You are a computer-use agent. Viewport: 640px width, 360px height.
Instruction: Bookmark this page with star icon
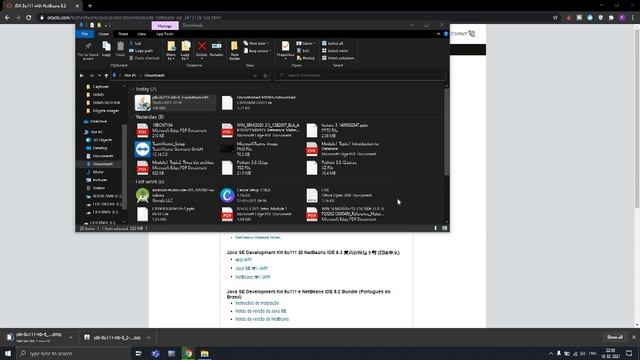555,18
